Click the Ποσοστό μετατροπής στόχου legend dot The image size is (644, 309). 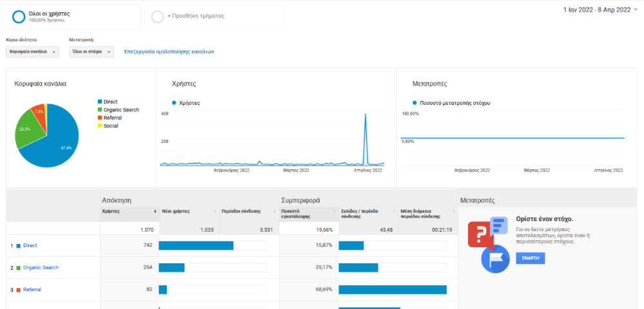[x=415, y=102]
